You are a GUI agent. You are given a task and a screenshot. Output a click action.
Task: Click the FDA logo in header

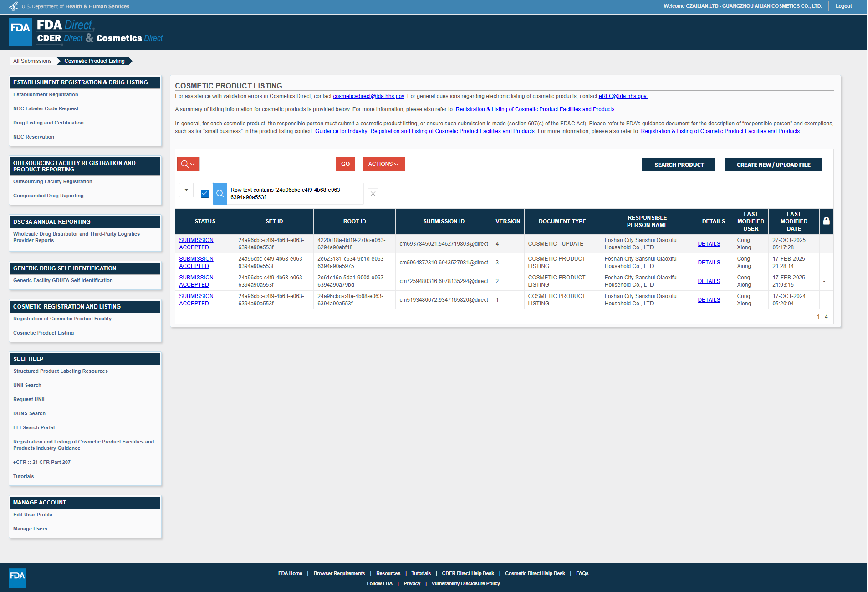pos(20,32)
